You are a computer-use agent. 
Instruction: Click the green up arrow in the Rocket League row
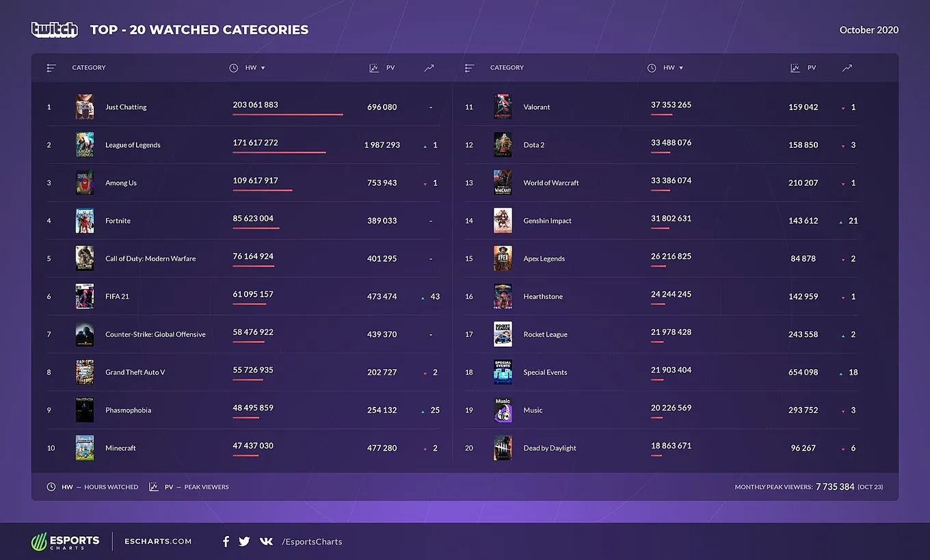coord(843,335)
